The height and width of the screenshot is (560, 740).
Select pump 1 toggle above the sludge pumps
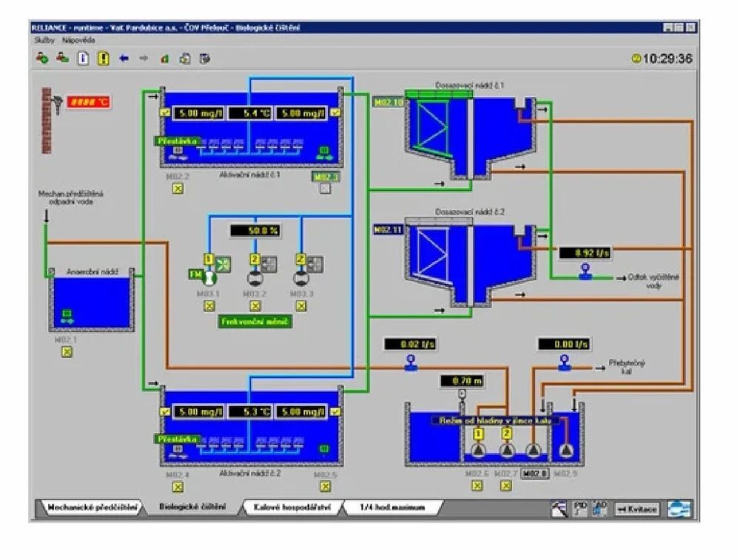tap(478, 434)
